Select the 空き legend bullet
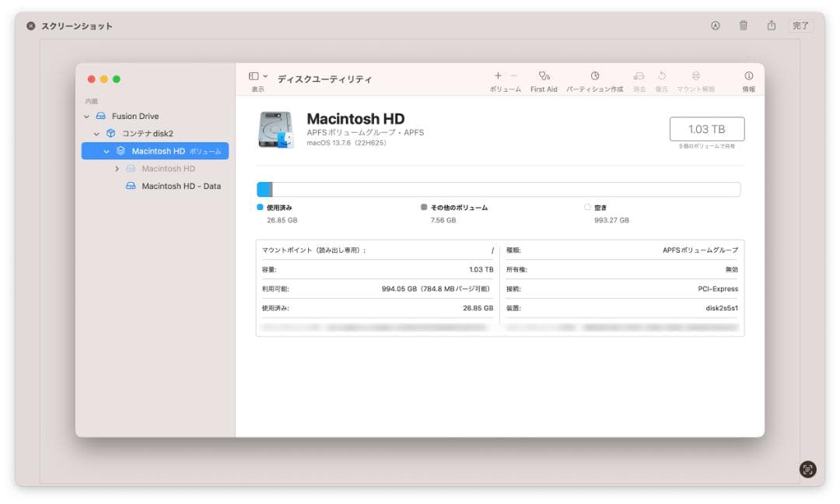Screen dimensions: 840x504 click(x=587, y=206)
